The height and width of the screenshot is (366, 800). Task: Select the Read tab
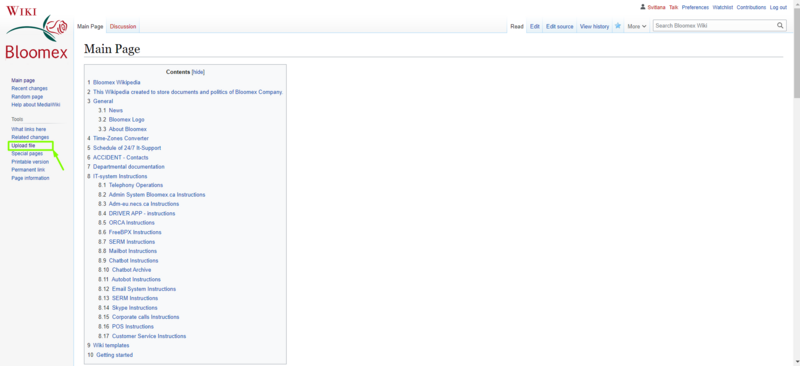pos(517,27)
